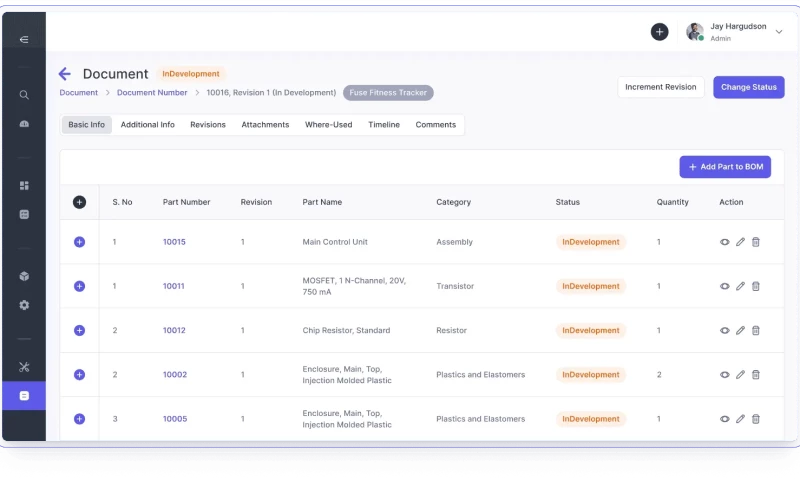This screenshot has height=480, width=800.
Task: Delete part 10005 row trash icon
Action: tap(756, 419)
